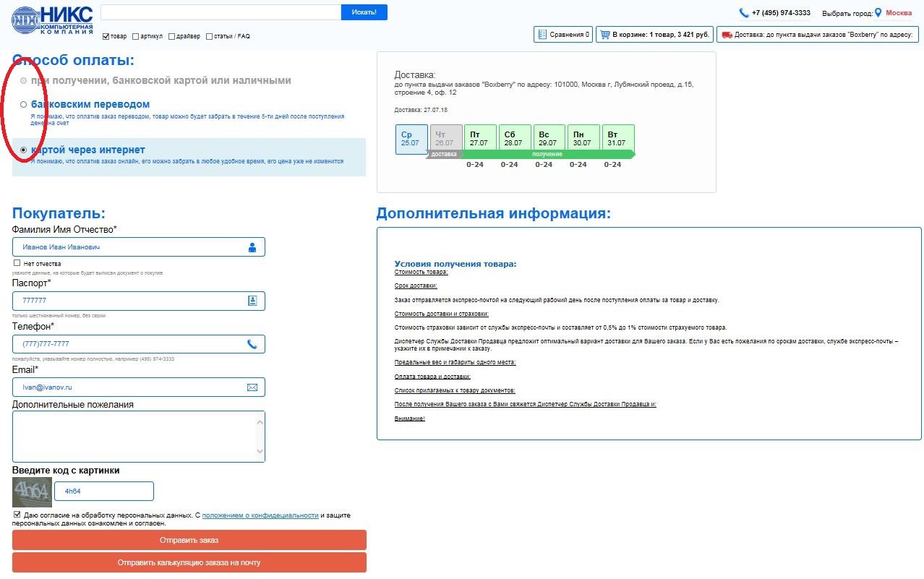Viewport: 924px width, 579px height.
Task: Click the location pin icon near Москва
Action: tap(878, 13)
